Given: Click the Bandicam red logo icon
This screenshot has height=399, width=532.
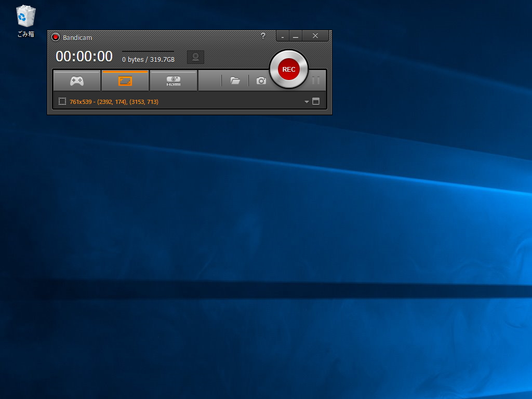Looking at the screenshot, I should pos(56,37).
